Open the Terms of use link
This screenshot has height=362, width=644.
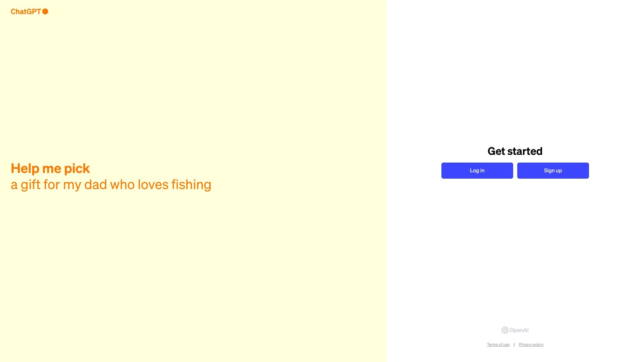pyautogui.click(x=498, y=344)
